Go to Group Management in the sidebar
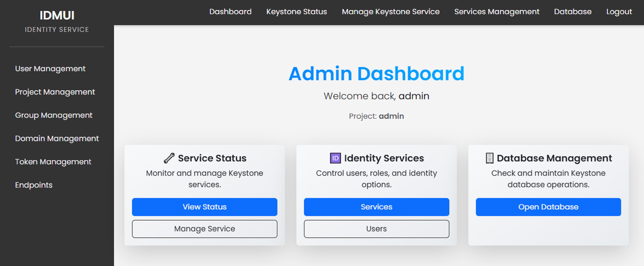Image resolution: width=644 pixels, height=266 pixels. pos(54,115)
